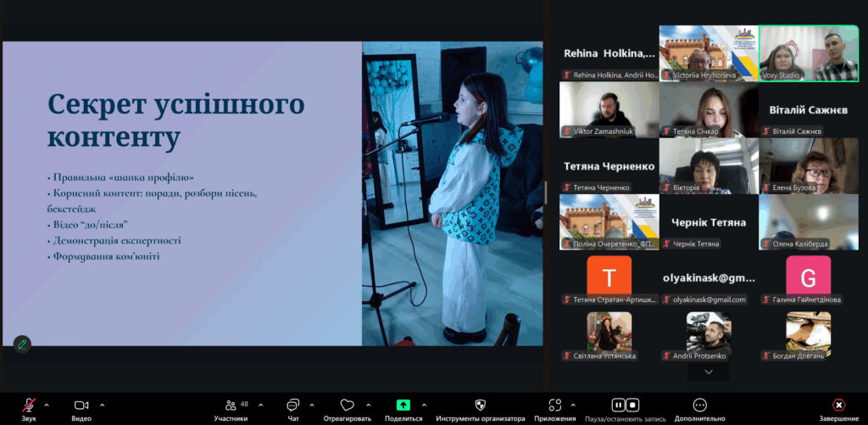The image size is (868, 425).
Task: Click the green annotation pencil icon
Action: pyautogui.click(x=22, y=344)
